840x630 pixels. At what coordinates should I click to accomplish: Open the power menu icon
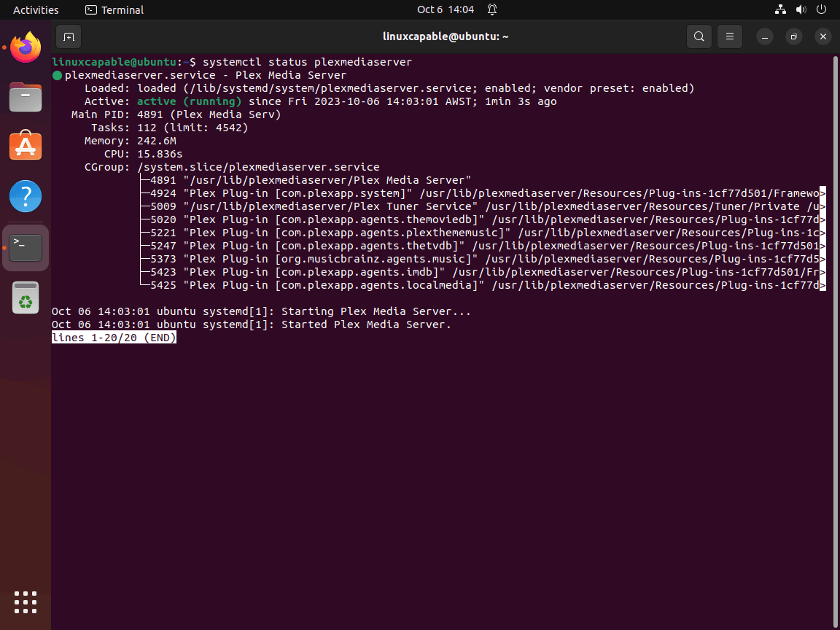coord(821,9)
